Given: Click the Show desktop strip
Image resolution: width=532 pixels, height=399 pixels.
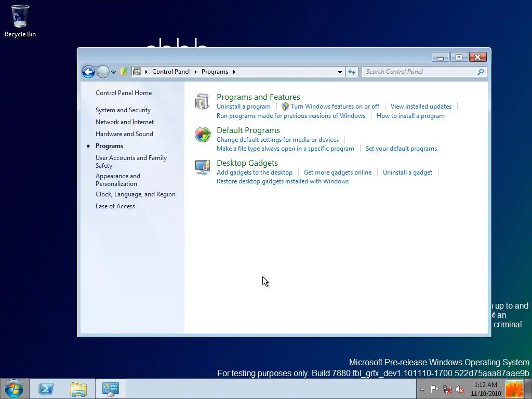Looking at the screenshot, I should tap(528, 389).
